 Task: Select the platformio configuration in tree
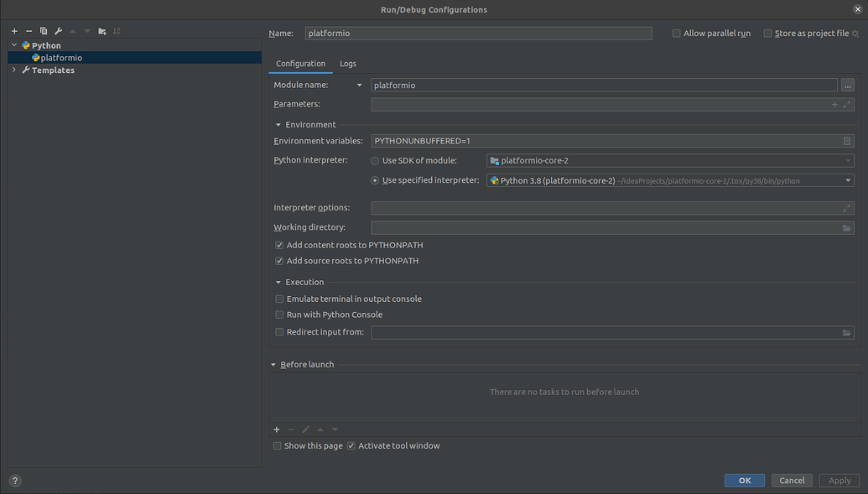tap(134, 58)
